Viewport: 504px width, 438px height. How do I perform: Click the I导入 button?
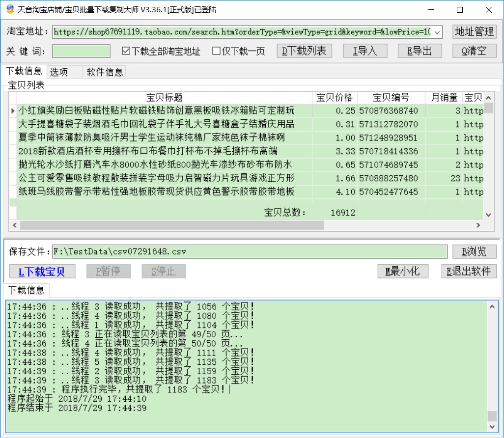point(364,51)
